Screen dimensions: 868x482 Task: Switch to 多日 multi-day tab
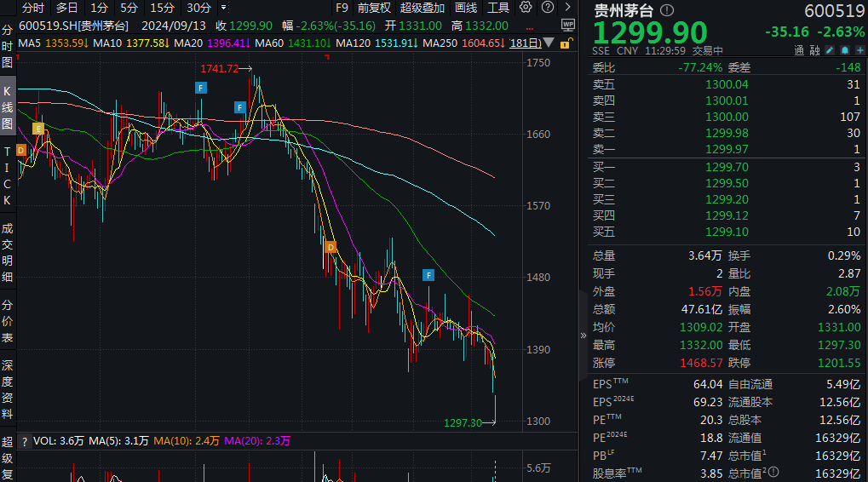pyautogui.click(x=67, y=8)
